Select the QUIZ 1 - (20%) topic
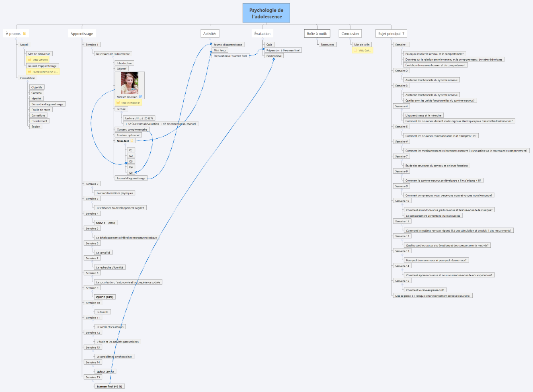533x392 pixels. point(105,223)
